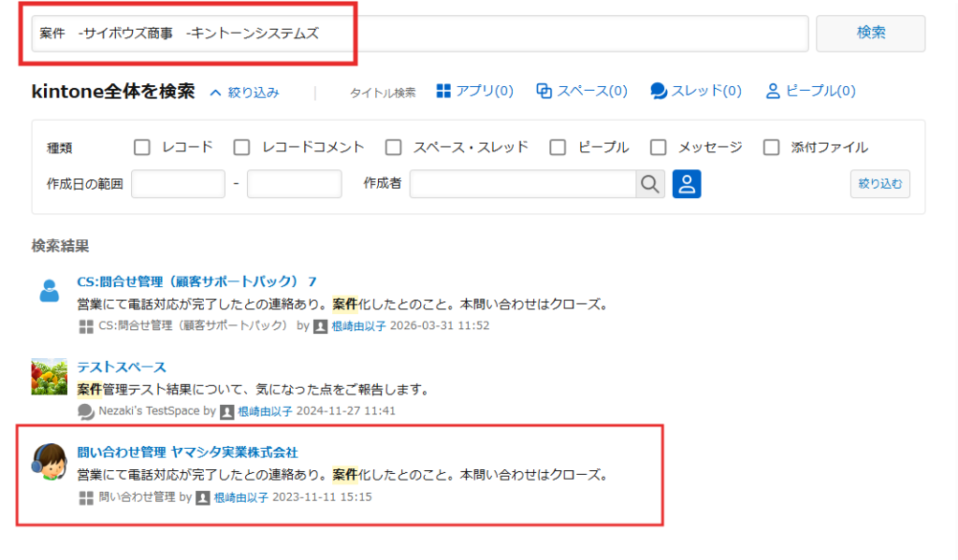Screen dimensions: 958x560
Task: Click the start date field of 作成日の範囲
Action: click(x=179, y=184)
